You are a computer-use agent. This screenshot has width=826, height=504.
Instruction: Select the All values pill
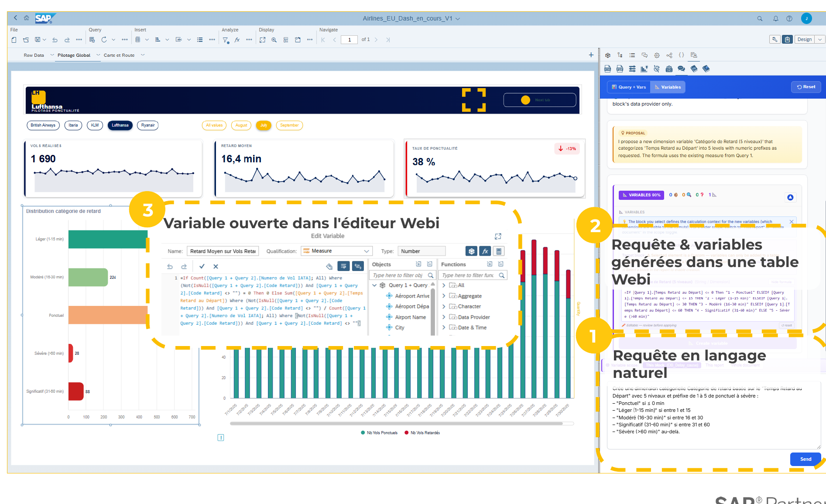coord(214,125)
